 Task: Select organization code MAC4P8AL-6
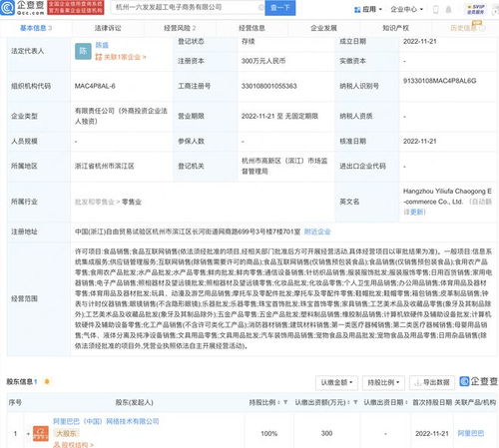95,86
